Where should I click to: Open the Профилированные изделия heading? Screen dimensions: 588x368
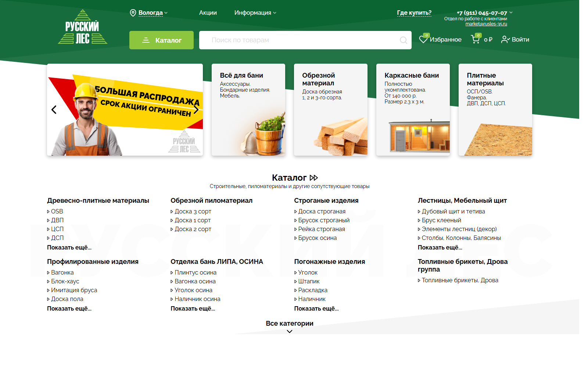[93, 262]
